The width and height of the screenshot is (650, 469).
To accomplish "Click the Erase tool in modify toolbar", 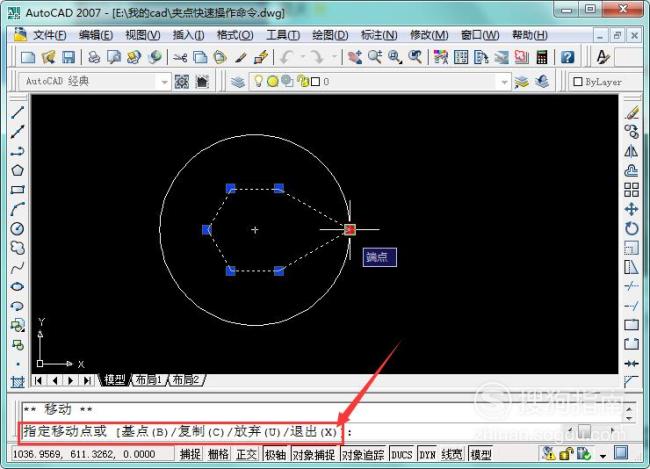I will click(632, 112).
